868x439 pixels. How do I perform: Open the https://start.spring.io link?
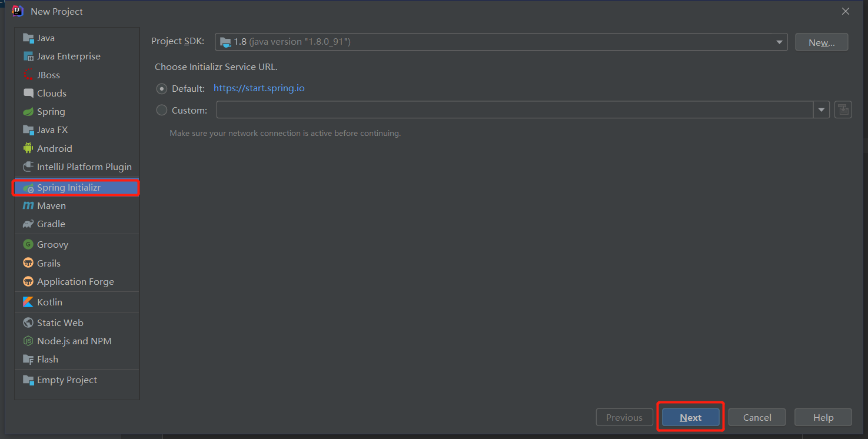click(x=259, y=88)
